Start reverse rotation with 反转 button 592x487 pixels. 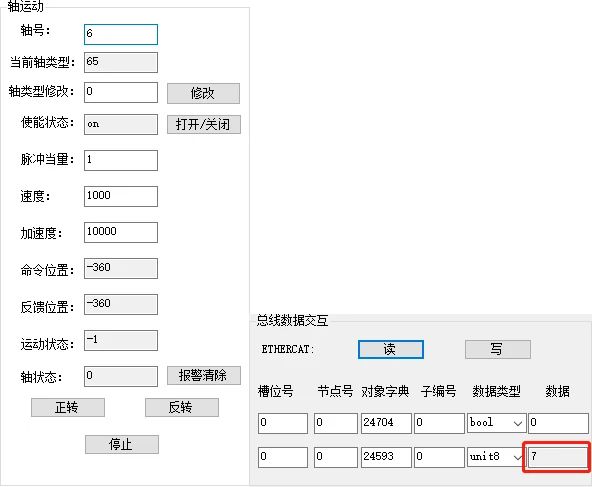tap(182, 407)
